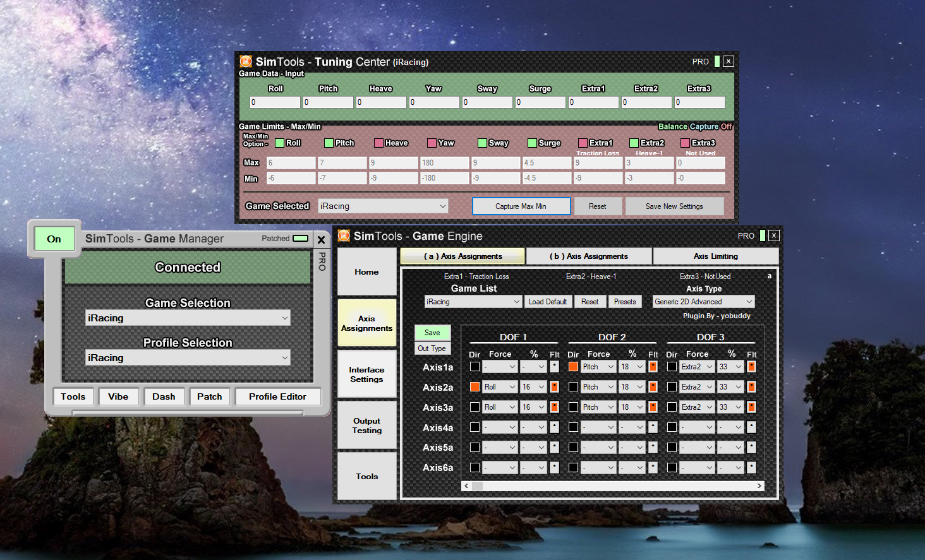Open the Game Selected dropdown in Tuning Center
Image resolution: width=925 pixels, height=560 pixels.
click(383, 206)
